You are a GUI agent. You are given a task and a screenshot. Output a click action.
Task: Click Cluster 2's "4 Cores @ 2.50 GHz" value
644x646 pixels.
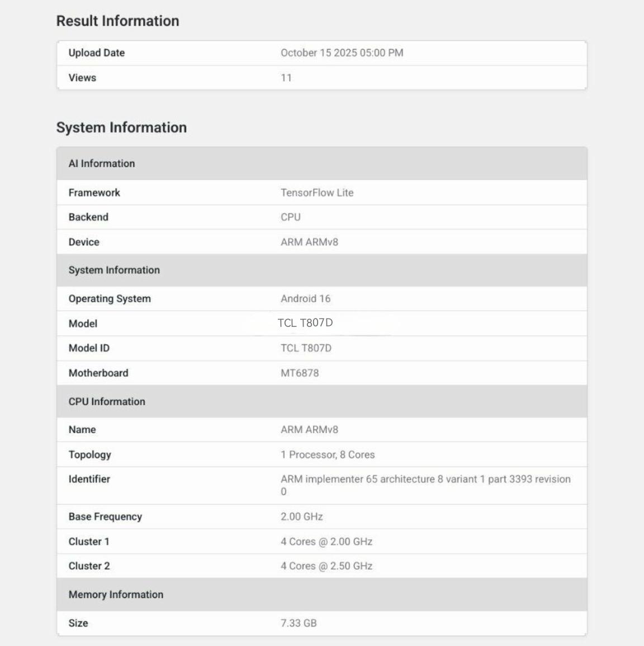(x=326, y=566)
